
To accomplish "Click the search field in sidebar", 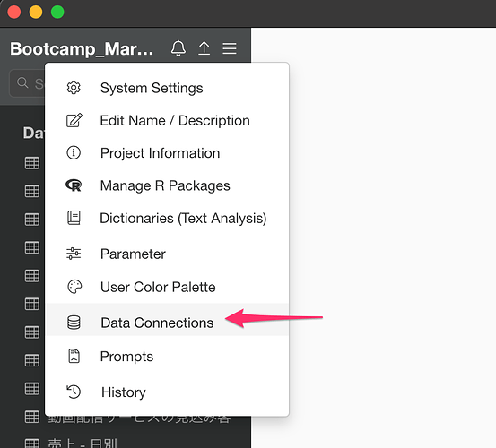I will tap(27, 83).
